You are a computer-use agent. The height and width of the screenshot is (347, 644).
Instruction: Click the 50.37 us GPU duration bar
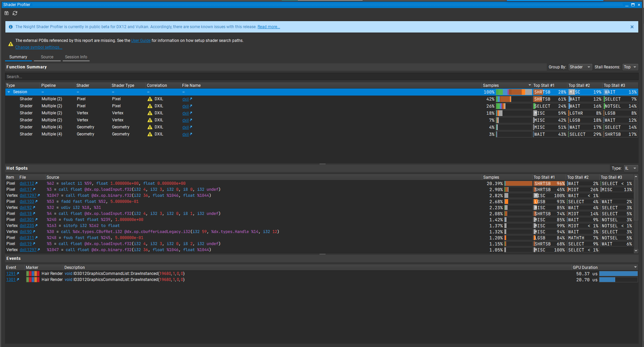pyautogui.click(x=619, y=274)
